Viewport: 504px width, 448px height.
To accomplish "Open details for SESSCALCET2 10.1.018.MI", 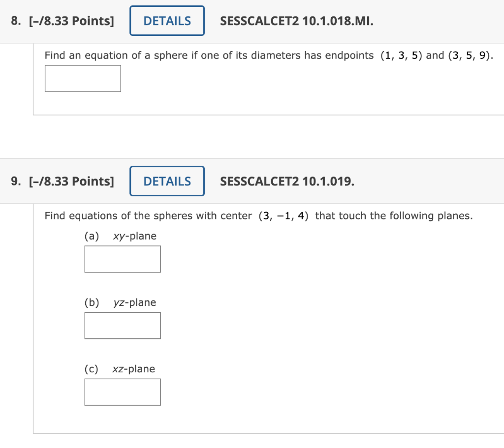I will pyautogui.click(x=167, y=20).
